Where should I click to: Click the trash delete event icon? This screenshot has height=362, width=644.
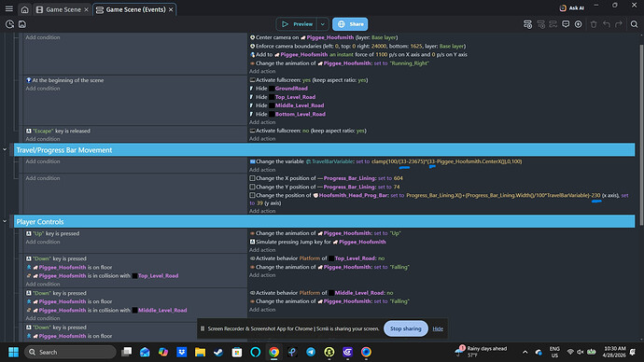[594, 24]
